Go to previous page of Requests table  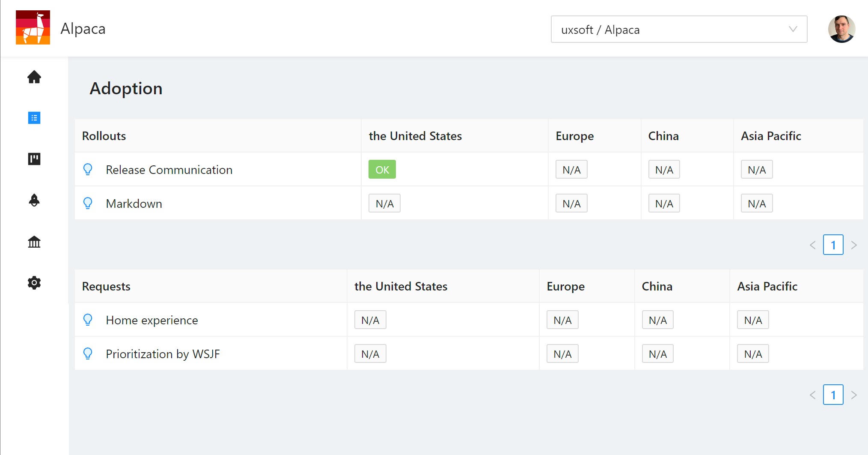[x=813, y=395]
